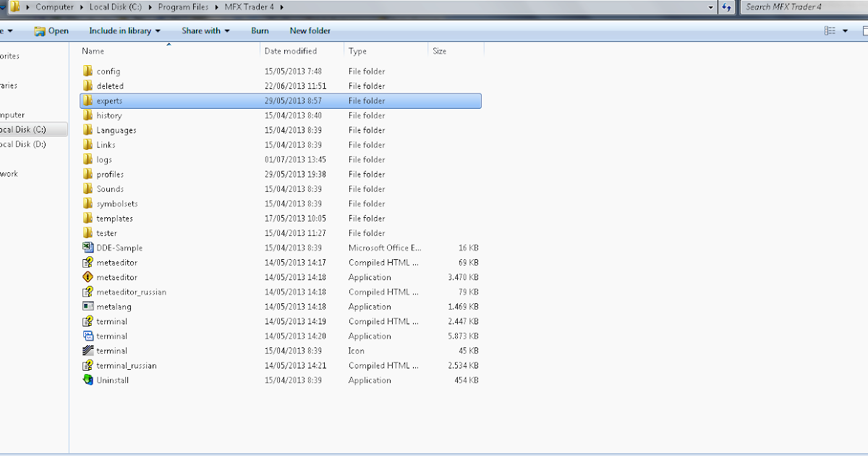Select the metaeditor compiled HTML help icon
The width and height of the screenshot is (868, 456).
click(x=88, y=262)
